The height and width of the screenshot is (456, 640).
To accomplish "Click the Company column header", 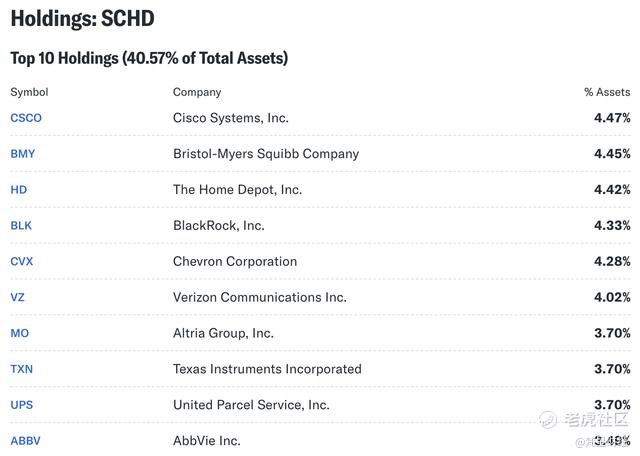I will click(197, 92).
